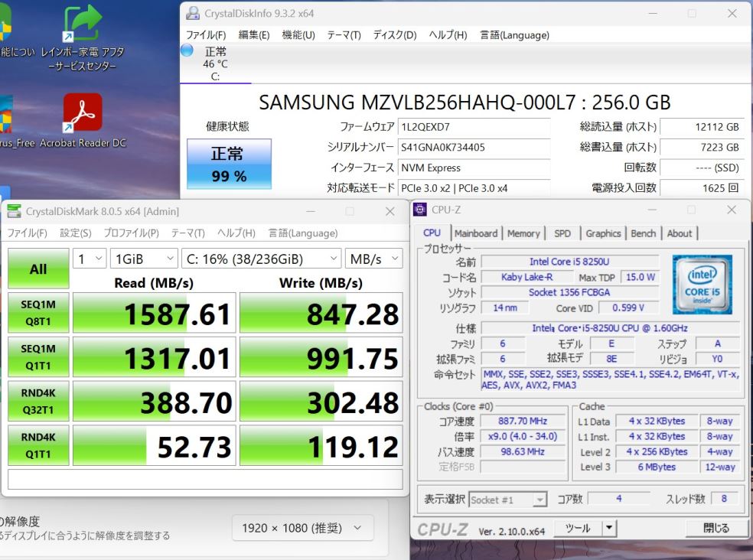Open the arrow dropdown beside ツール
Image resolution: width=753 pixels, height=560 pixels.
(x=609, y=528)
